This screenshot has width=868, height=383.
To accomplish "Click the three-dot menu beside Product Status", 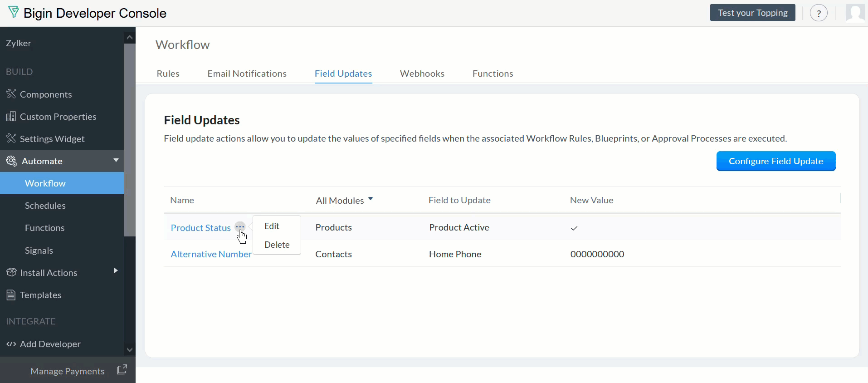I will (240, 226).
